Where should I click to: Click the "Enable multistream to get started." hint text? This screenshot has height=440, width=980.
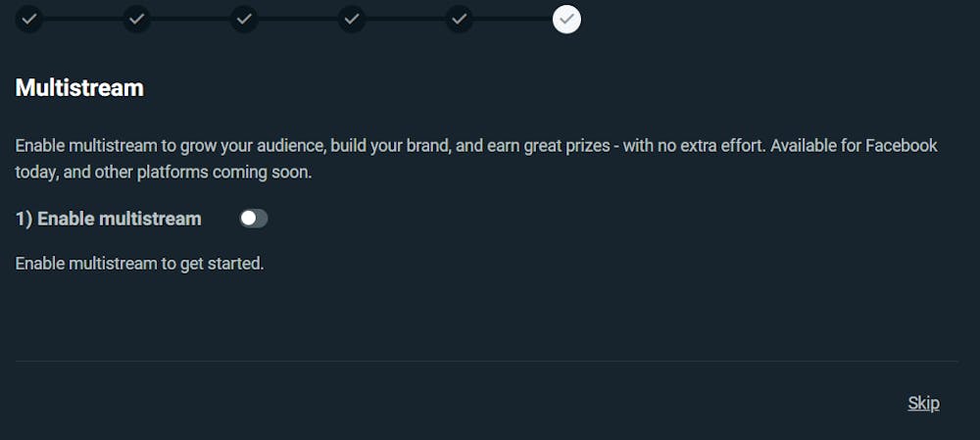pos(139,264)
